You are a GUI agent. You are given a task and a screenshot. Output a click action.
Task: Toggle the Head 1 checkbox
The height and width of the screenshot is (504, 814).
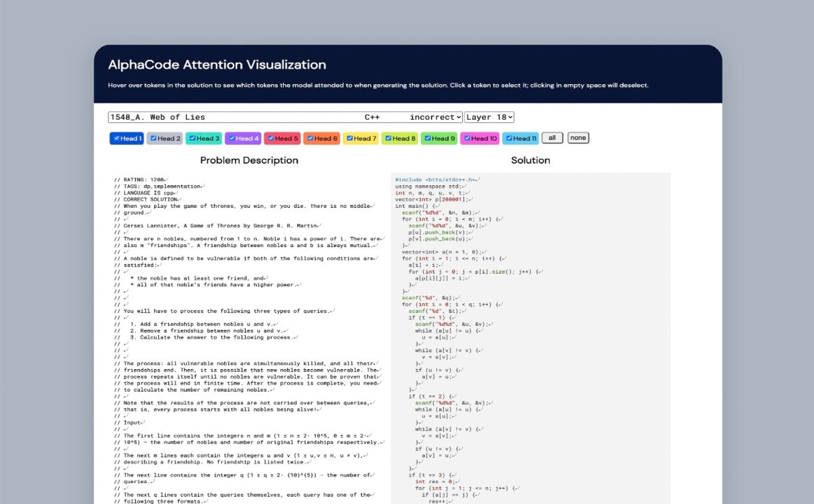[x=117, y=138]
